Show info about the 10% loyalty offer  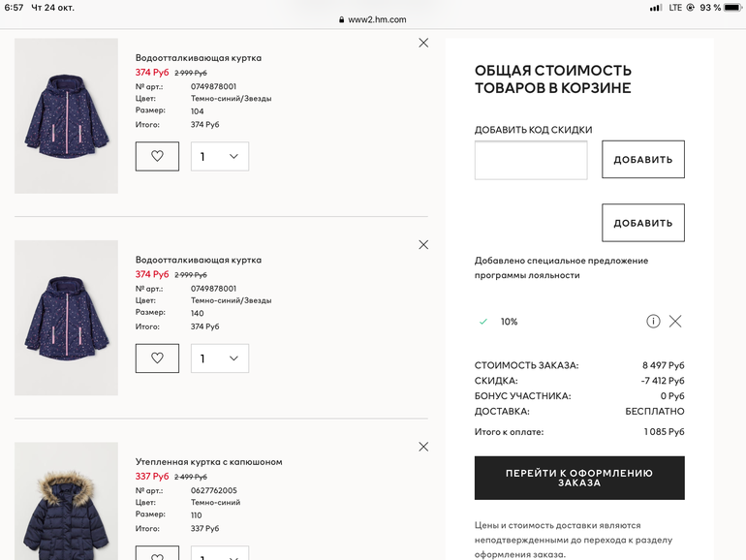pos(653,322)
